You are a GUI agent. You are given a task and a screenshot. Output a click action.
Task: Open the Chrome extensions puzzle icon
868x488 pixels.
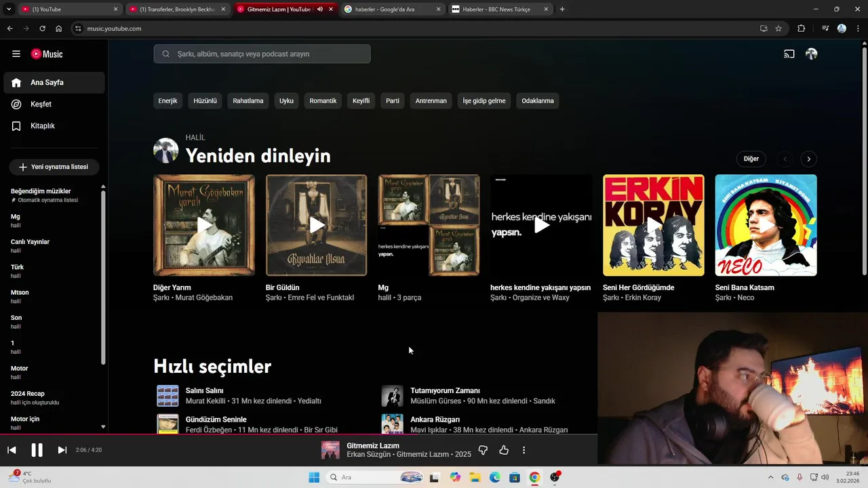(802, 28)
